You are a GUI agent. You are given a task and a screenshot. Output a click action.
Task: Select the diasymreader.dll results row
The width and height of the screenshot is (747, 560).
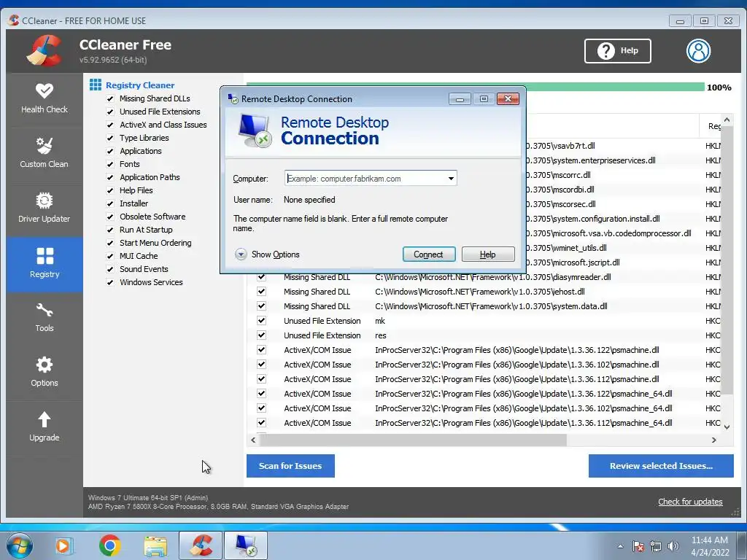point(484,277)
